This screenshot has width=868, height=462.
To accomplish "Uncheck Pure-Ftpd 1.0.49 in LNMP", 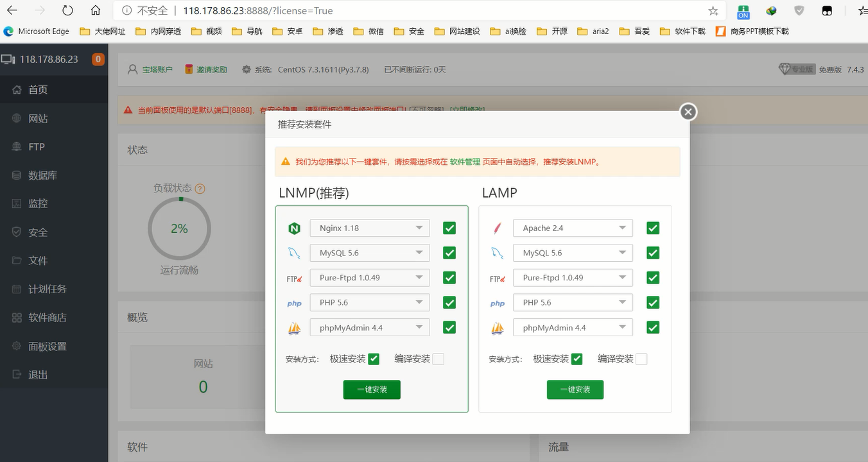I will (x=449, y=278).
